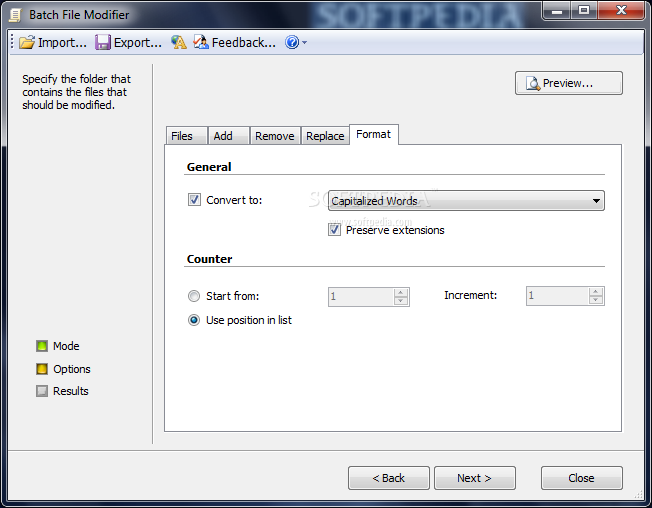Maximize the Batch File Modifier window
Screen dimensions: 652x508
(x=584, y=10)
